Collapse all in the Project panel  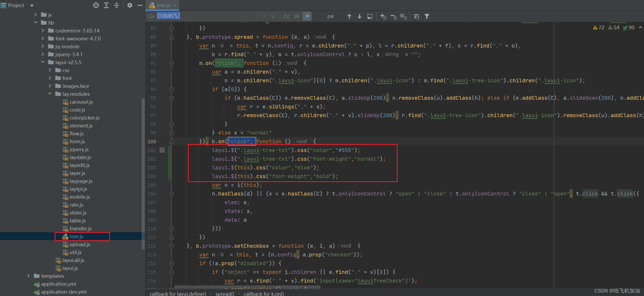(x=117, y=5)
